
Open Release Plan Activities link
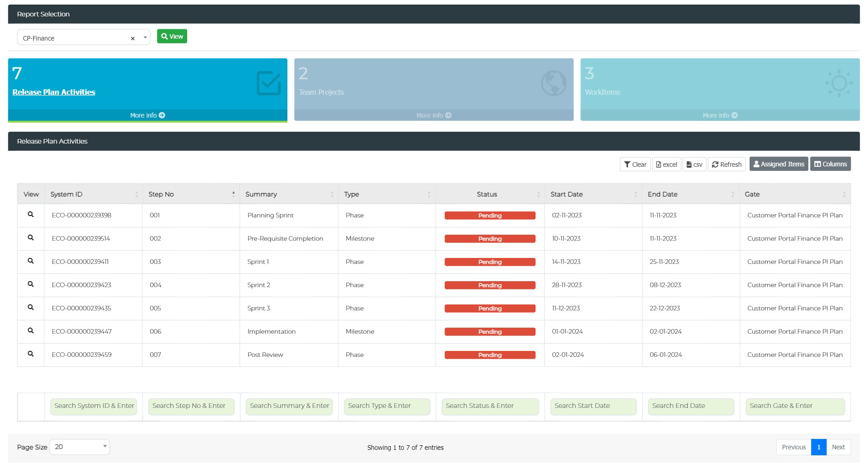click(54, 92)
